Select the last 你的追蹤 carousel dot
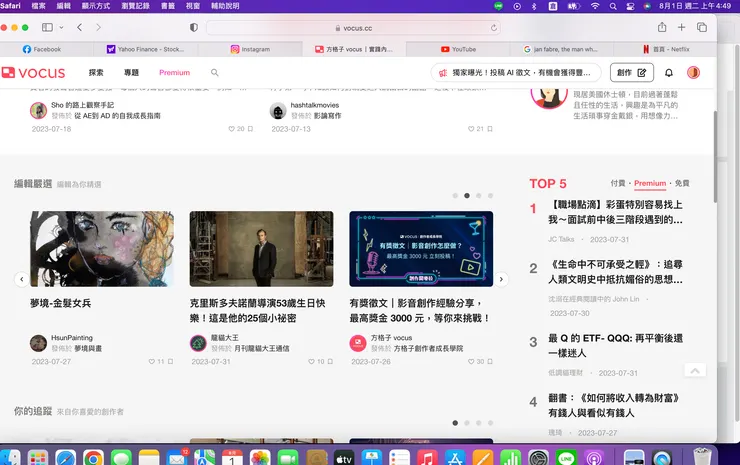Screen dimensions: 740x465 tap(490, 423)
